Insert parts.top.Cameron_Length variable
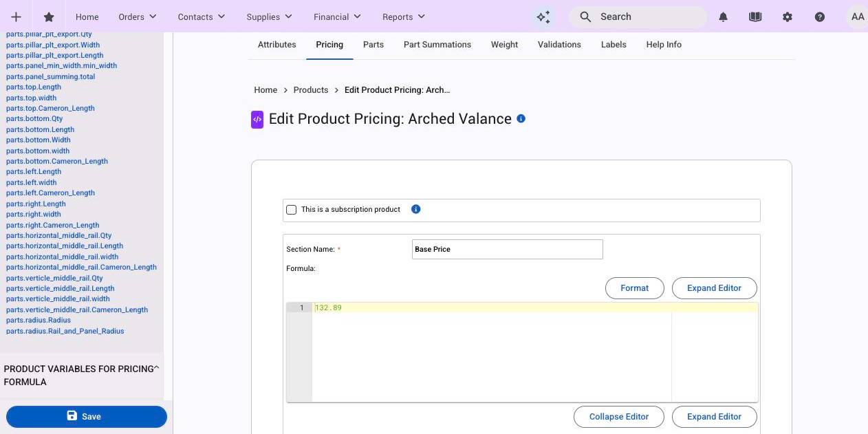This screenshot has height=434, width=868. (51, 109)
